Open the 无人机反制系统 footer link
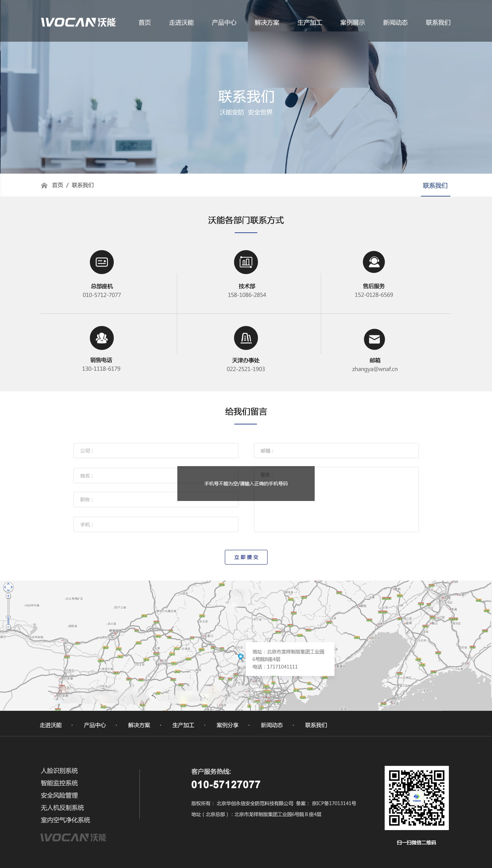Viewport: 492px width, 868px height. click(x=63, y=808)
